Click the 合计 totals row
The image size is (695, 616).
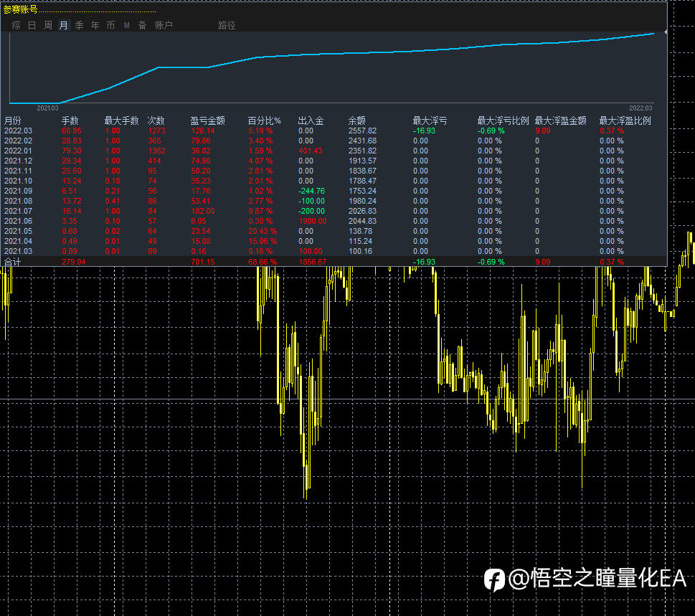click(13, 262)
